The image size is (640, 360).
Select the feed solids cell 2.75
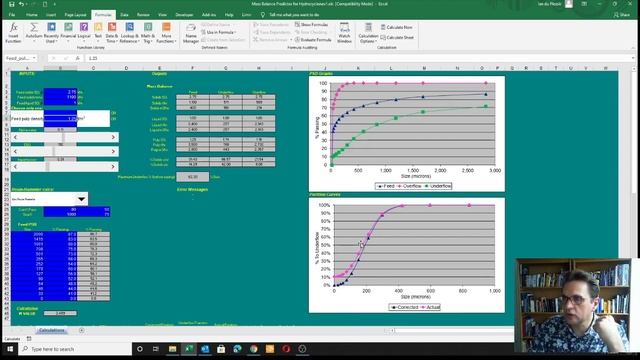[x=60, y=93]
